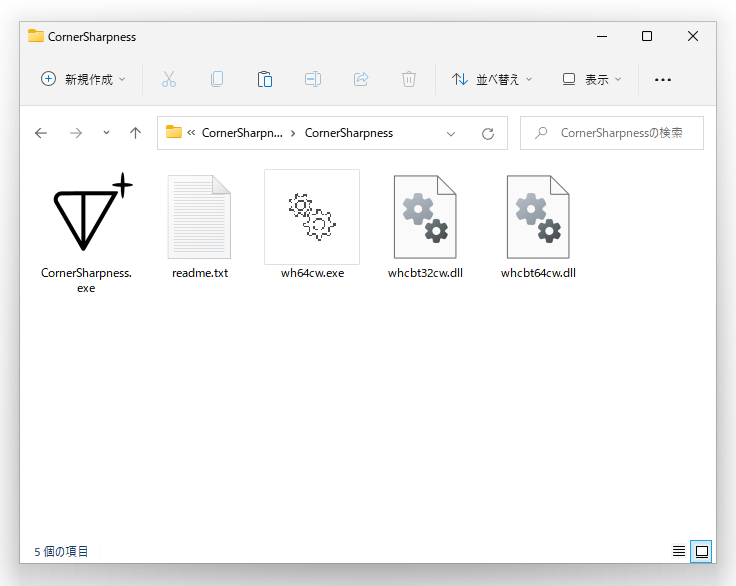Click the 5 個の項目 status text
Screen dimensions: 736x586
[61, 551]
